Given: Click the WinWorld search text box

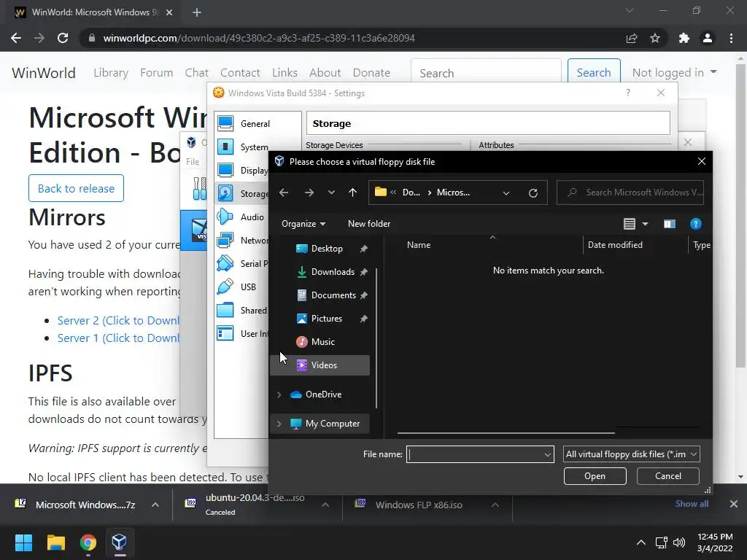Looking at the screenshot, I should pos(486,73).
